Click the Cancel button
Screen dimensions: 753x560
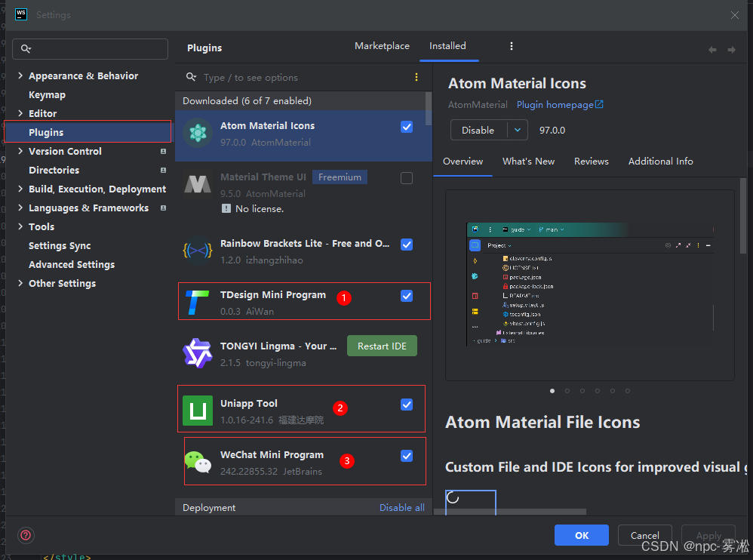tap(644, 535)
